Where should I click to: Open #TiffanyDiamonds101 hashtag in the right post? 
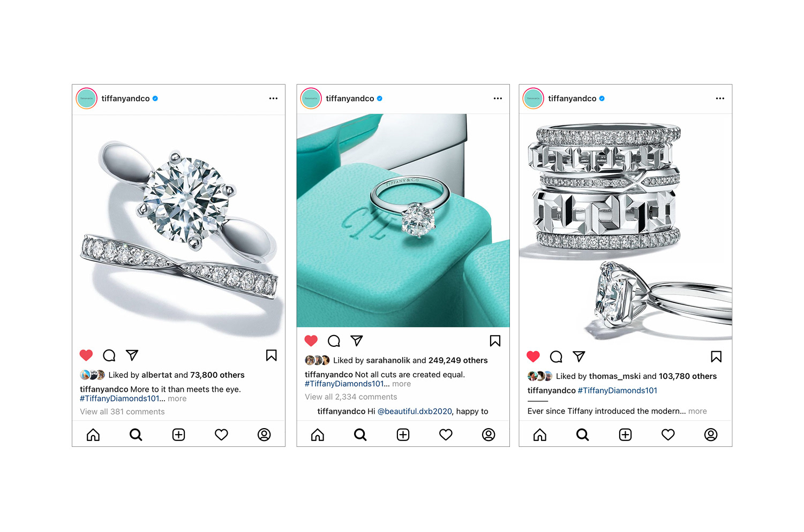click(618, 391)
